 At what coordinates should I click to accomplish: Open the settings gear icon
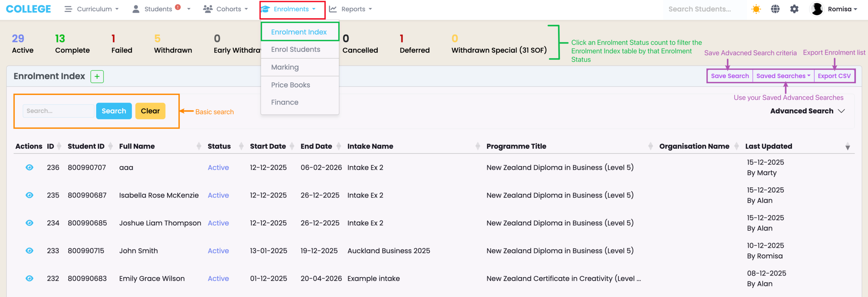click(x=794, y=9)
